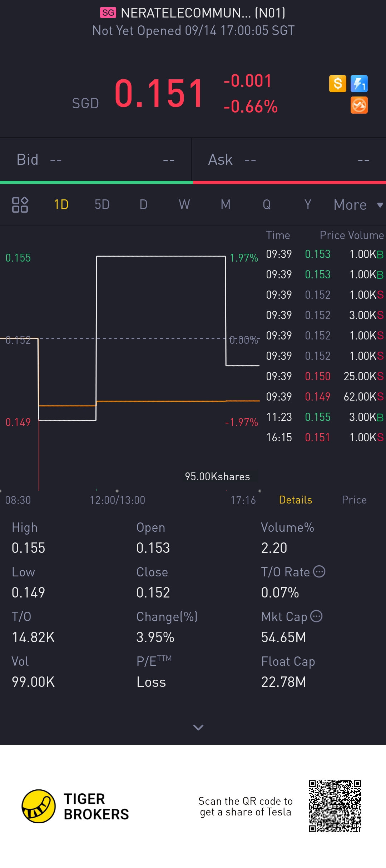Select the W weekly chart tab

click(x=184, y=205)
